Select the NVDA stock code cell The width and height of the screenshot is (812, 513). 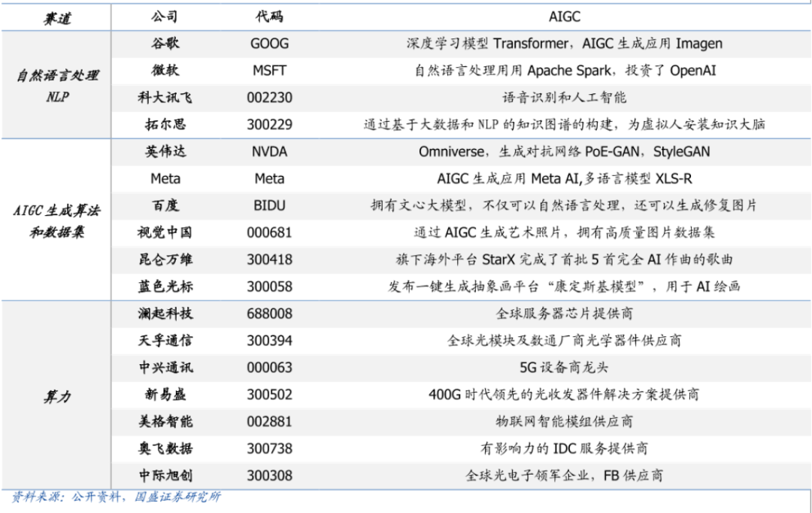coord(269,152)
